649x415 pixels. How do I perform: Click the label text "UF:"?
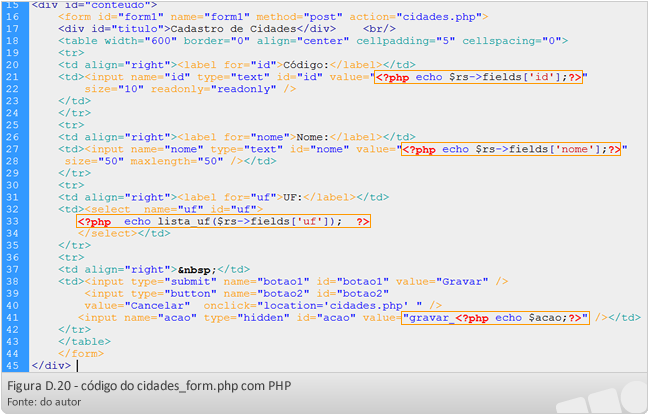[x=293, y=197]
